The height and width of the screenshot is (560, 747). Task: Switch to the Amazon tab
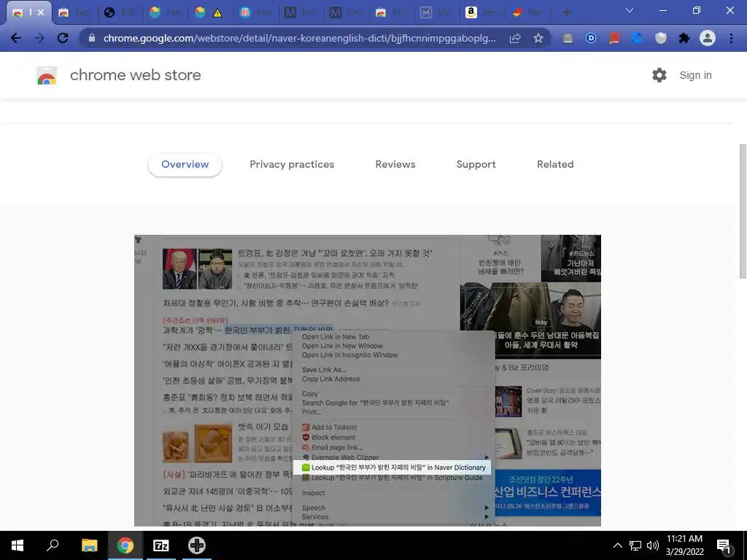[482, 12]
